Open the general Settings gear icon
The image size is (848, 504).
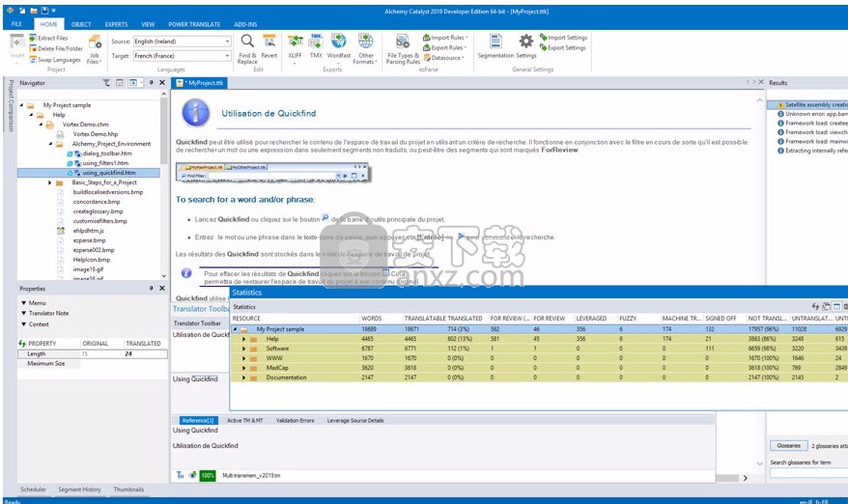(525, 46)
